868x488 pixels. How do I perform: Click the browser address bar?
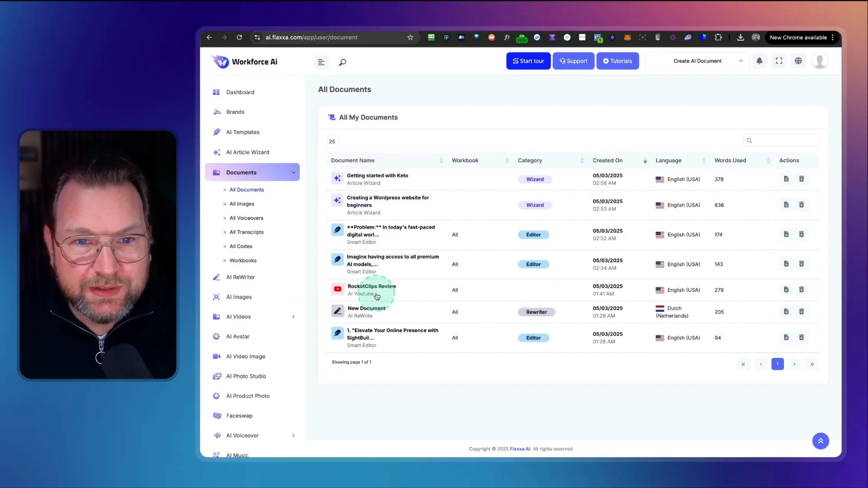click(x=335, y=37)
